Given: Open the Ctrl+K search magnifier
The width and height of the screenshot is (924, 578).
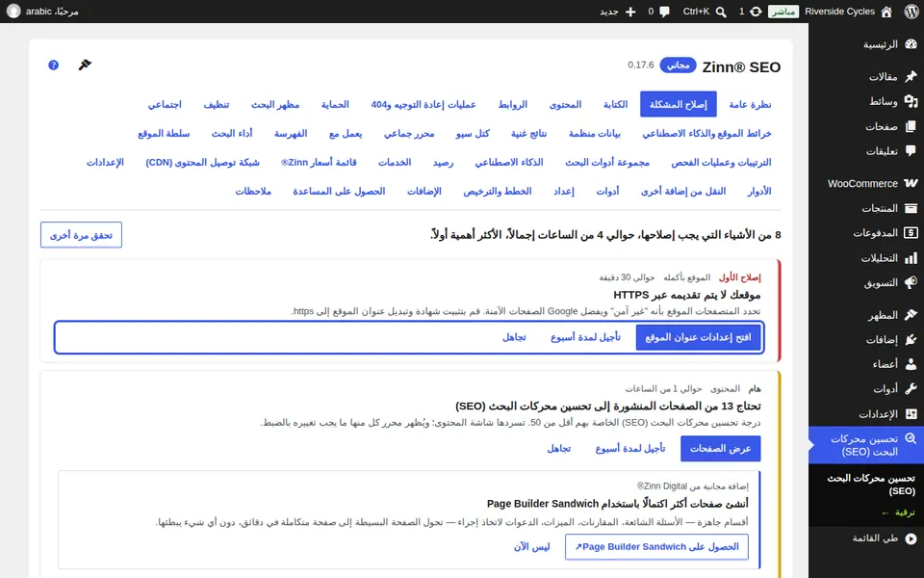Looking at the screenshot, I should tap(721, 12).
